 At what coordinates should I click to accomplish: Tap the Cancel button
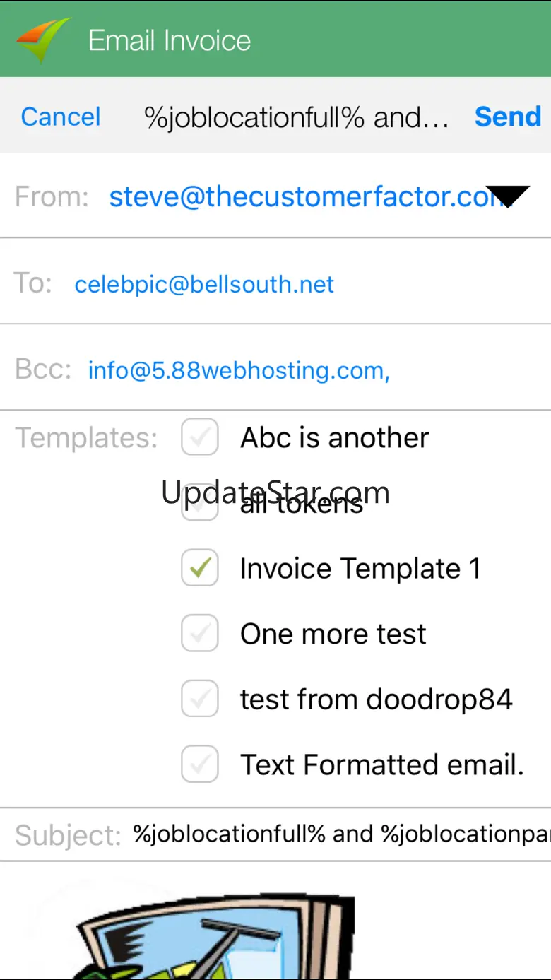[61, 117]
